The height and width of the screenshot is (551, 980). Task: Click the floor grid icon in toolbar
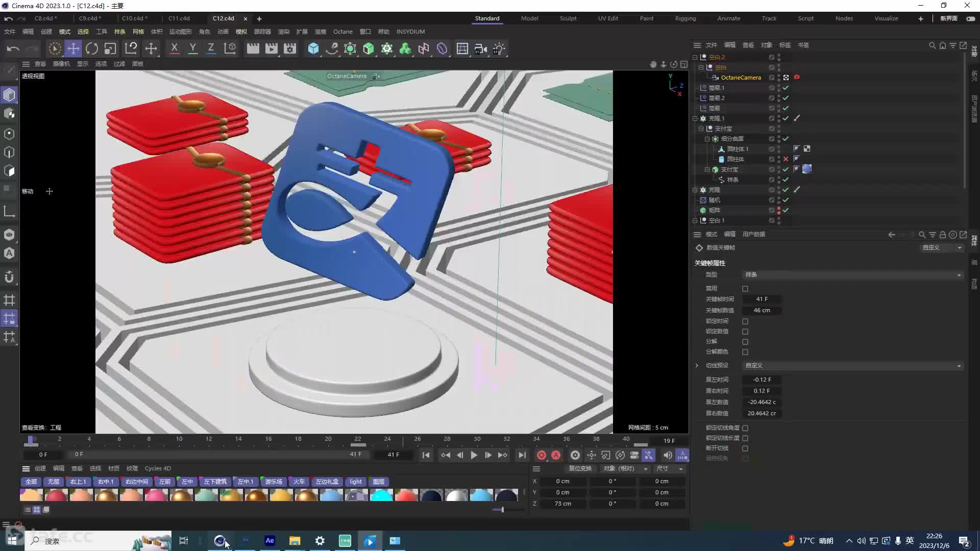click(462, 48)
